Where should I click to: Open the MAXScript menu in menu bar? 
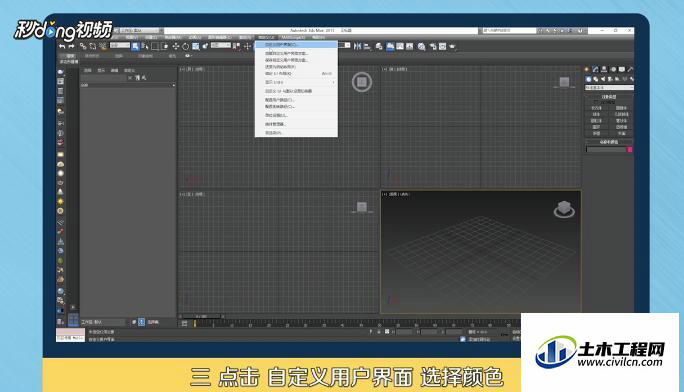point(293,37)
